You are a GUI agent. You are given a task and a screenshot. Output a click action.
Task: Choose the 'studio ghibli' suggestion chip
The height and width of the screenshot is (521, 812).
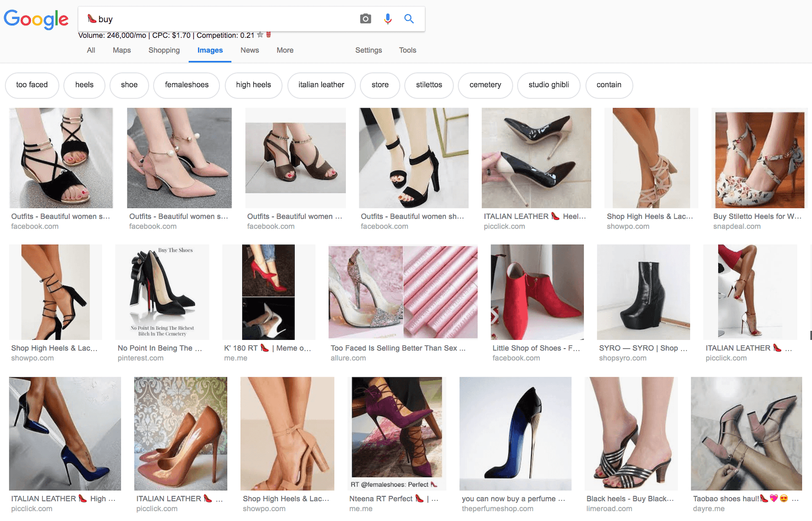click(x=548, y=85)
